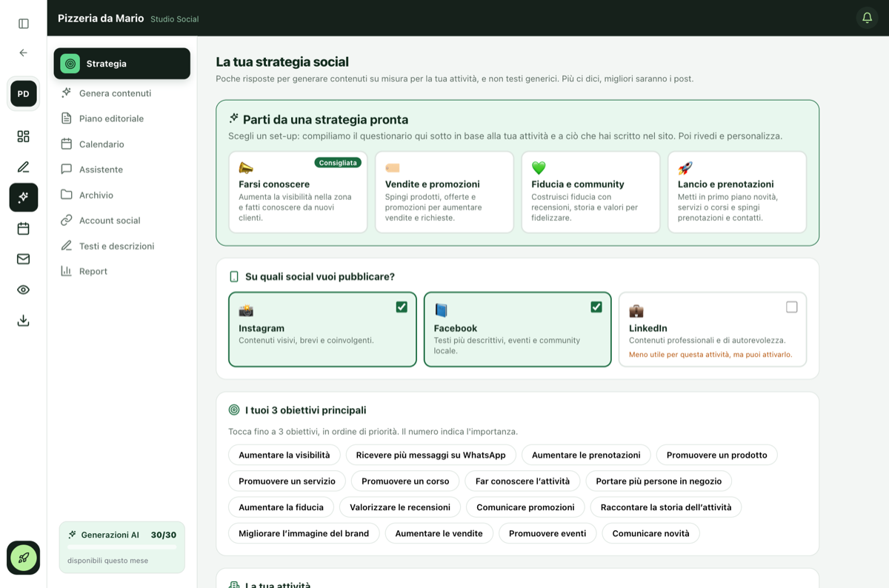Click the pen icon beside Testi e descrizioni
Screen dimensions: 889x588
(x=67, y=245)
